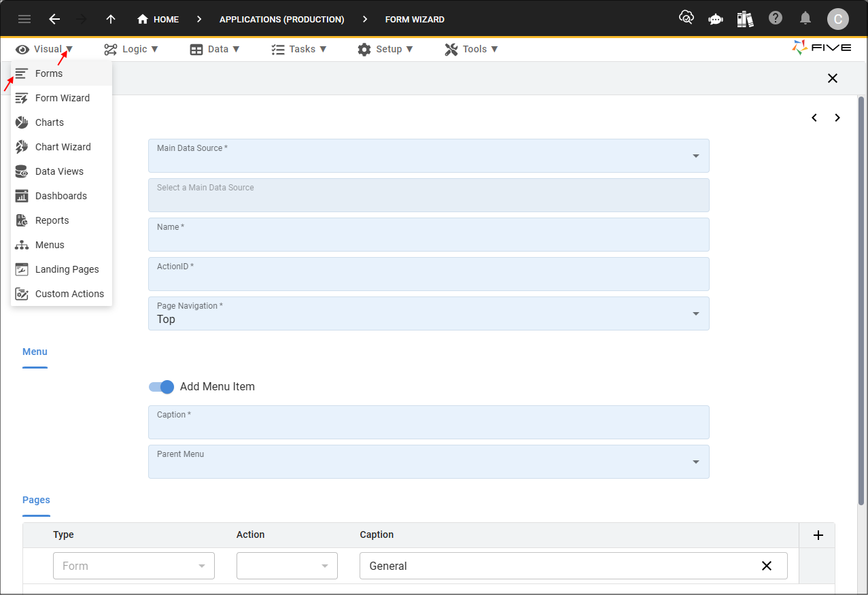Open the user avatar C

837,19
